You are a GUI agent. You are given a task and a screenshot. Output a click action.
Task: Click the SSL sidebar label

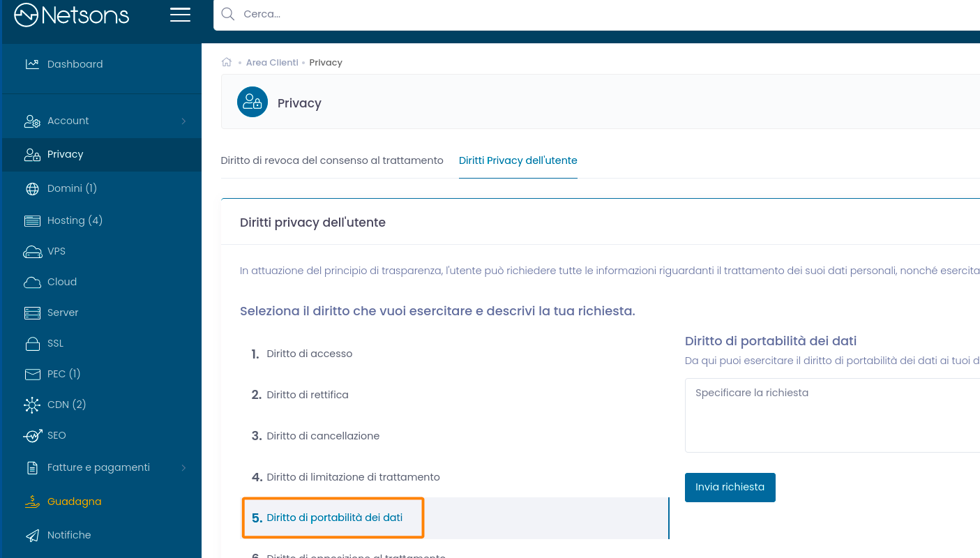[55, 343]
